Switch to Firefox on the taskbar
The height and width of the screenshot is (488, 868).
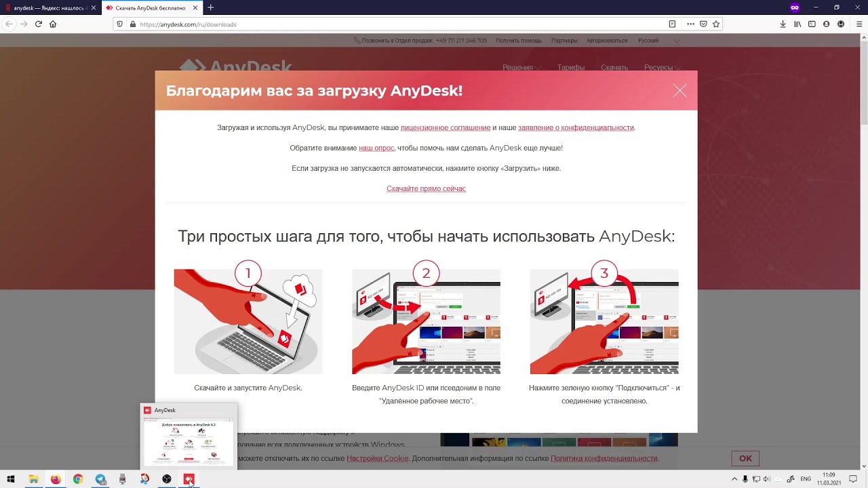(56, 479)
